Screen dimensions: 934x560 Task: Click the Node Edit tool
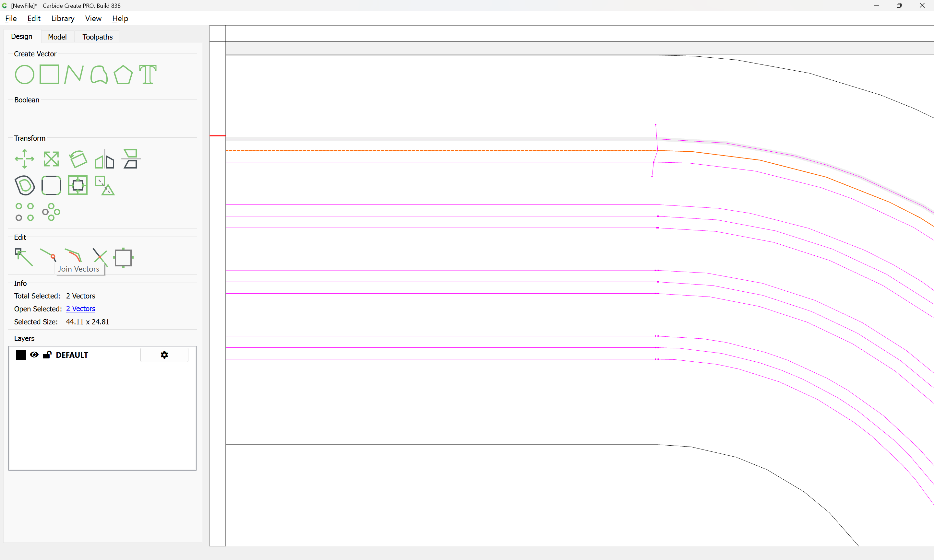(x=24, y=257)
